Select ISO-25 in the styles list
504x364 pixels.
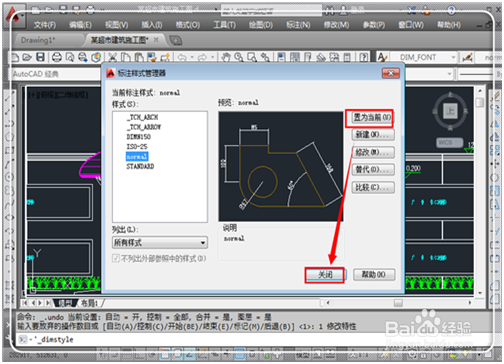pyautogui.click(x=137, y=147)
